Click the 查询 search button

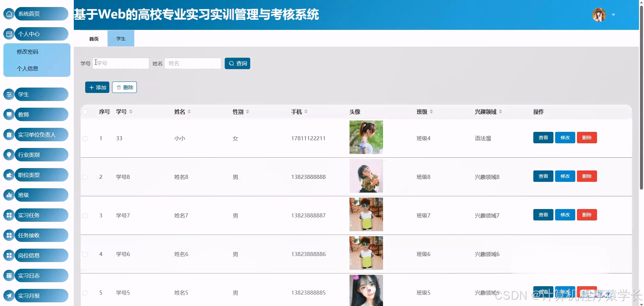[237, 63]
